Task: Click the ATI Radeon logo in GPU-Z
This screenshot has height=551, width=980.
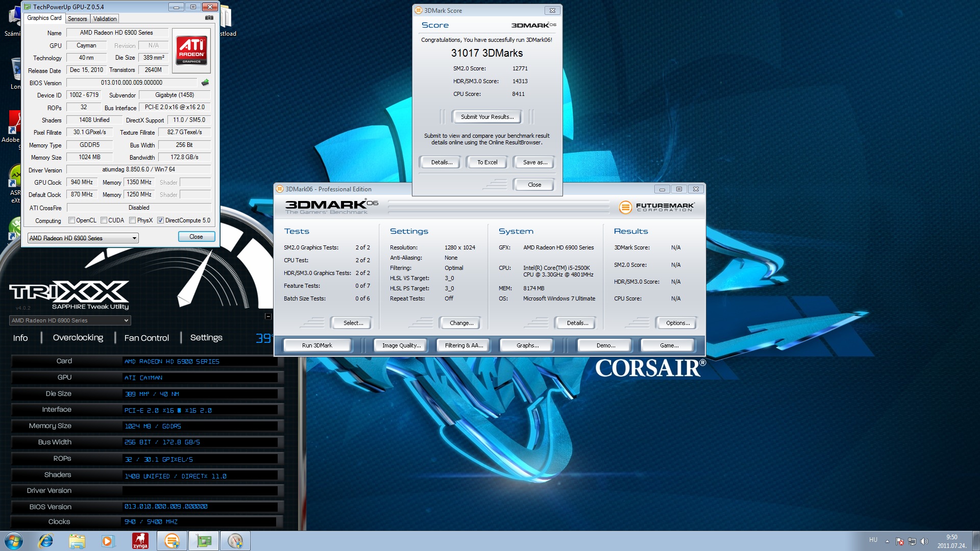Action: (x=191, y=50)
